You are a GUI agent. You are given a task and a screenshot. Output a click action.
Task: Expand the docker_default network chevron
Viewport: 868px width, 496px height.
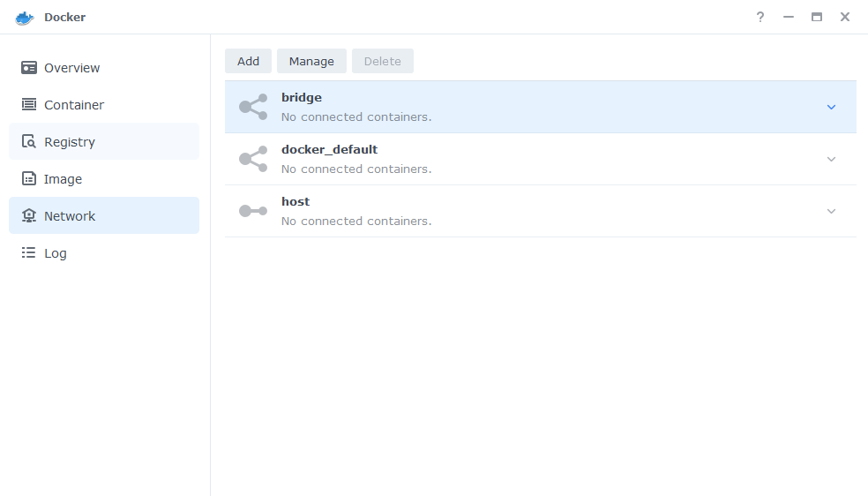[831, 159]
